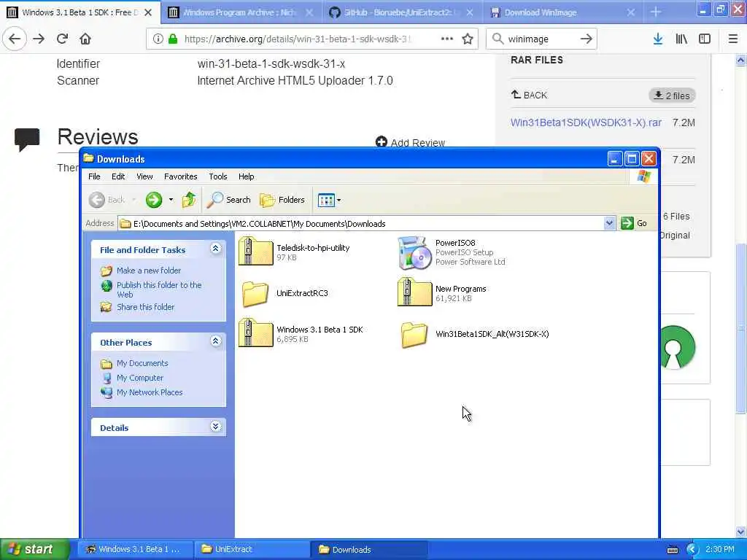
Task: Select Win31Beta1SDK_Alt(W31SDK-X) folder
Action: [x=474, y=334]
